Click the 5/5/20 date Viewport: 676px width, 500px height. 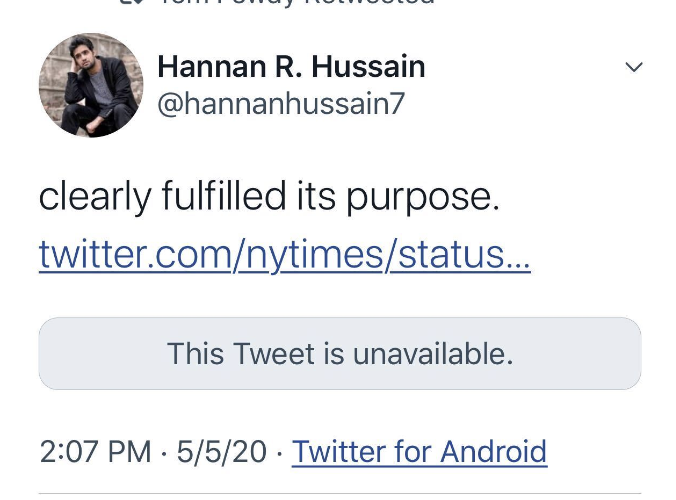(222, 452)
